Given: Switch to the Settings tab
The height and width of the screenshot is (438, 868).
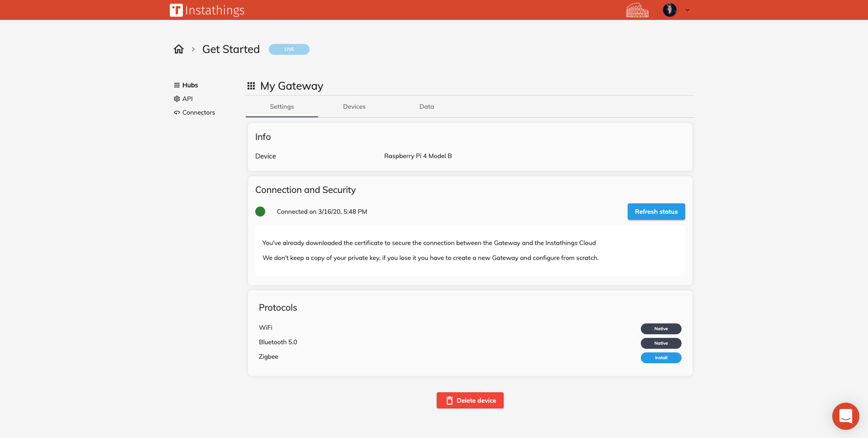Looking at the screenshot, I should (x=282, y=106).
